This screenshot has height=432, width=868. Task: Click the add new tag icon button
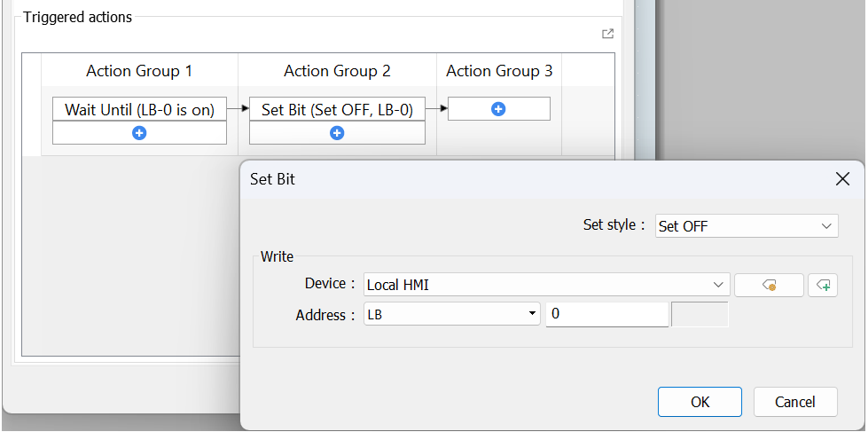tap(823, 286)
